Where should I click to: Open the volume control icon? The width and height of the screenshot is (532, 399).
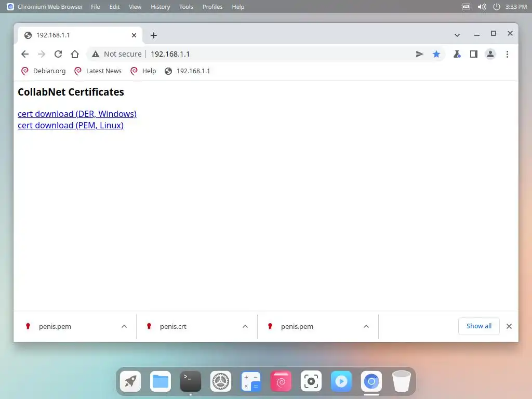pyautogui.click(x=482, y=7)
